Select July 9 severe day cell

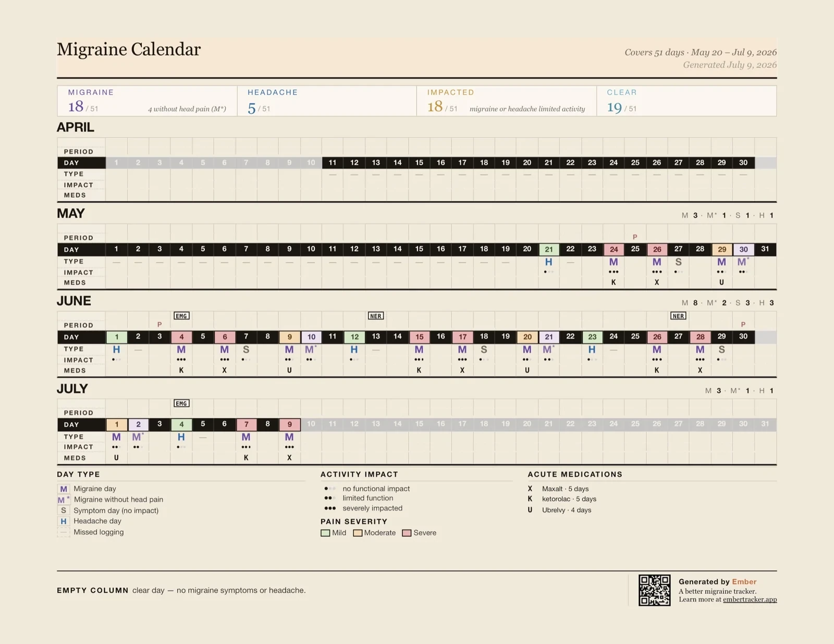coord(289,424)
